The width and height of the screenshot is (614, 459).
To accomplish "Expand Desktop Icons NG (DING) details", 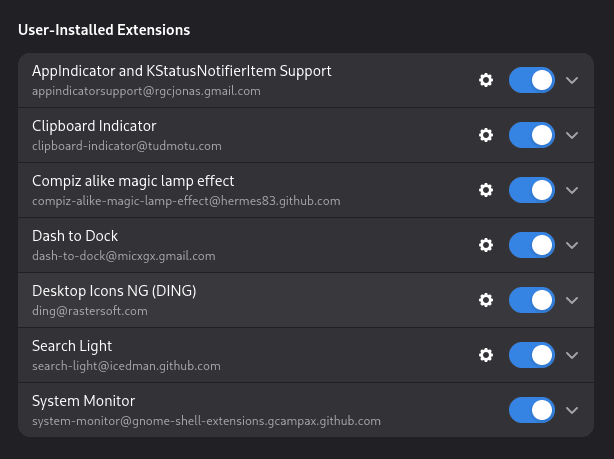I will tap(572, 300).
